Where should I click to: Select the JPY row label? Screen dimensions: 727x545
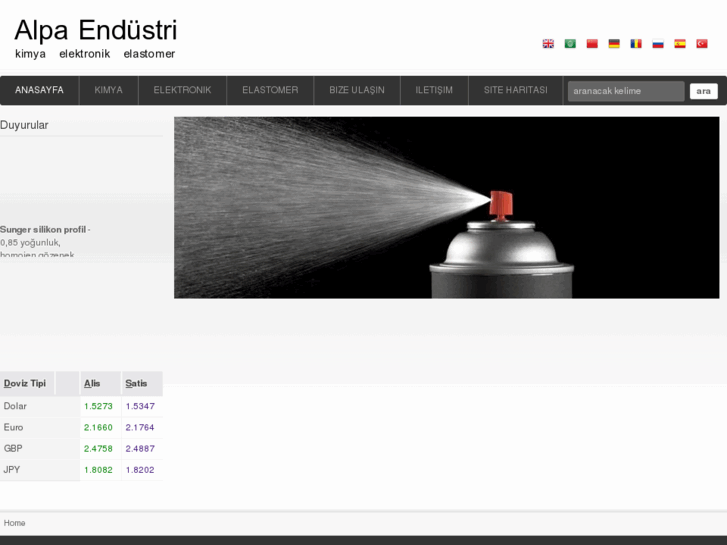12,470
